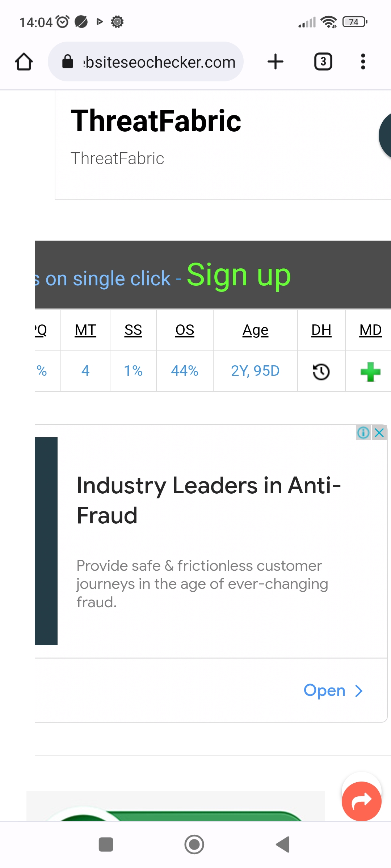Screen dimensions: 391x868
Task: Tap the orange share floating button
Action: point(361,801)
